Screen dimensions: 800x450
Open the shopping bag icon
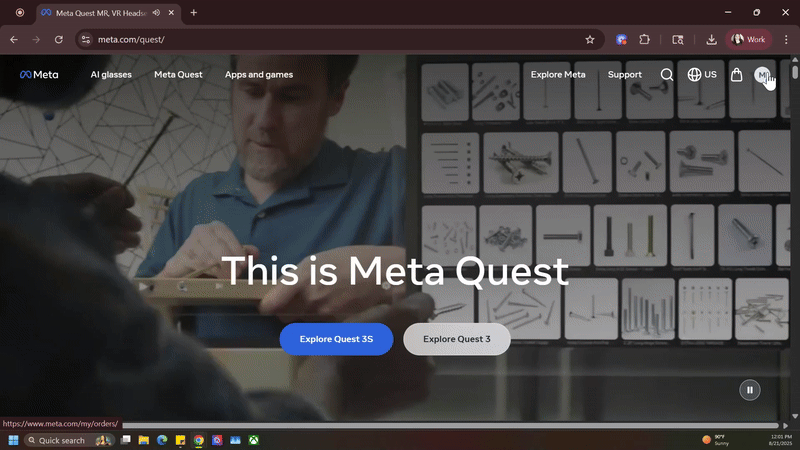tap(736, 75)
